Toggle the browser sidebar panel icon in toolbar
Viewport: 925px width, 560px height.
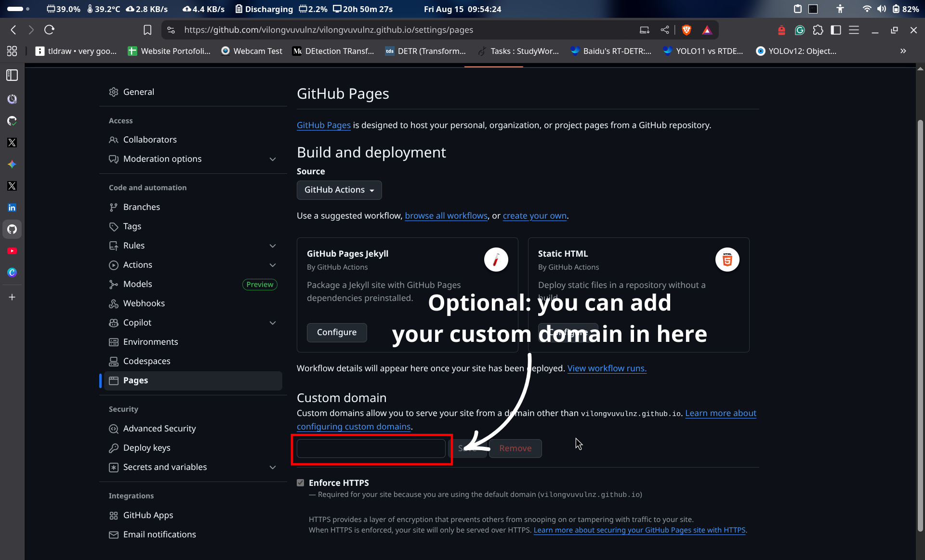(x=836, y=30)
